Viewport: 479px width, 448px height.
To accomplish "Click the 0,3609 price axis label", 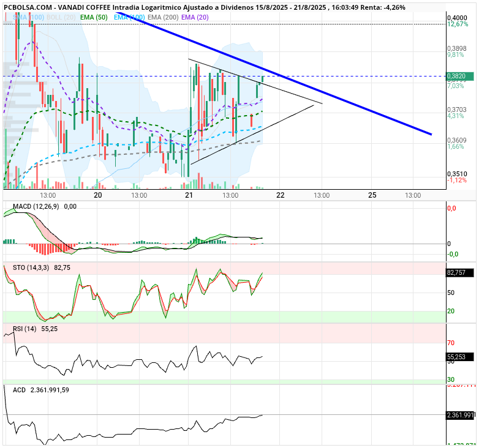I will (457, 140).
